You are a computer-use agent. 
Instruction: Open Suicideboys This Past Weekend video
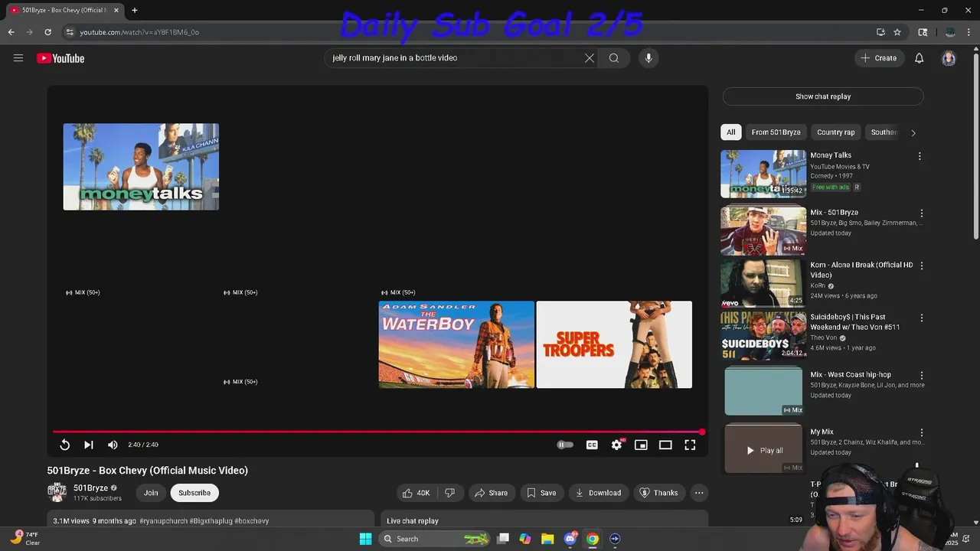click(x=763, y=334)
